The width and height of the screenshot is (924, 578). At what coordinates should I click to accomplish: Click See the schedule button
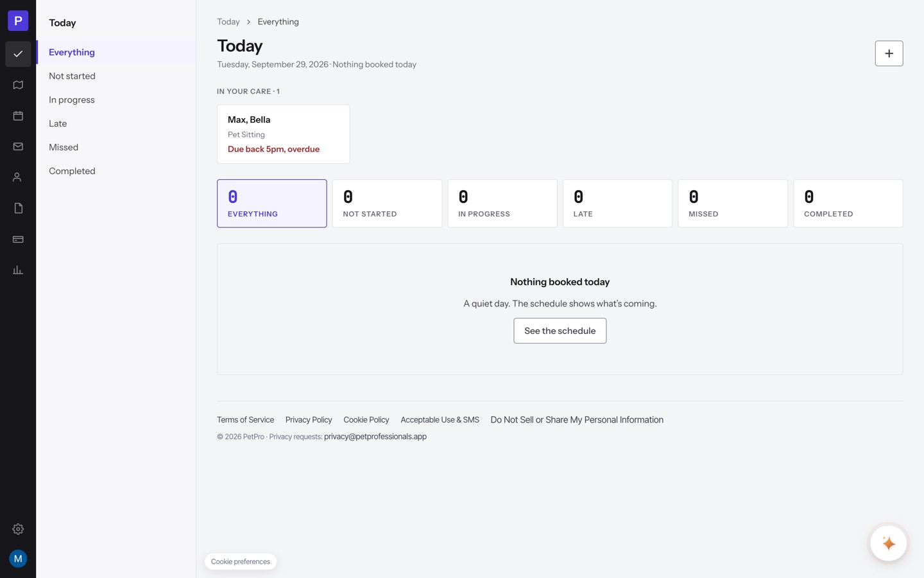(x=560, y=331)
